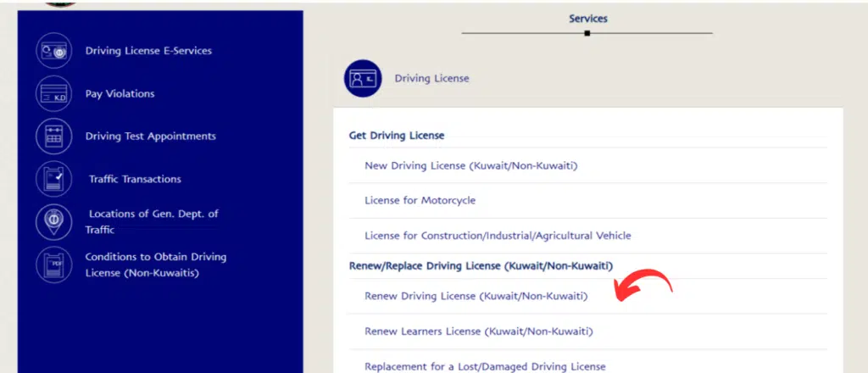
Task: Select License for Motorcycle link
Action: point(420,200)
